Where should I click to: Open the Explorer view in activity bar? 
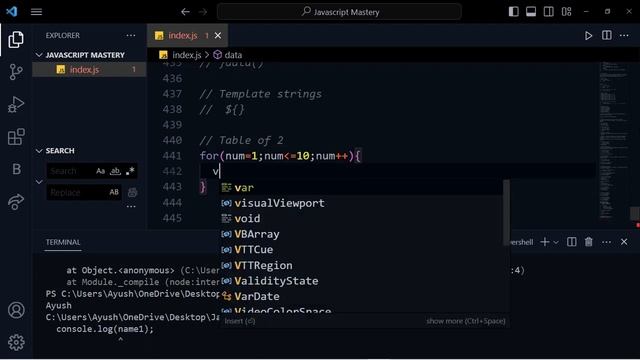point(16,40)
